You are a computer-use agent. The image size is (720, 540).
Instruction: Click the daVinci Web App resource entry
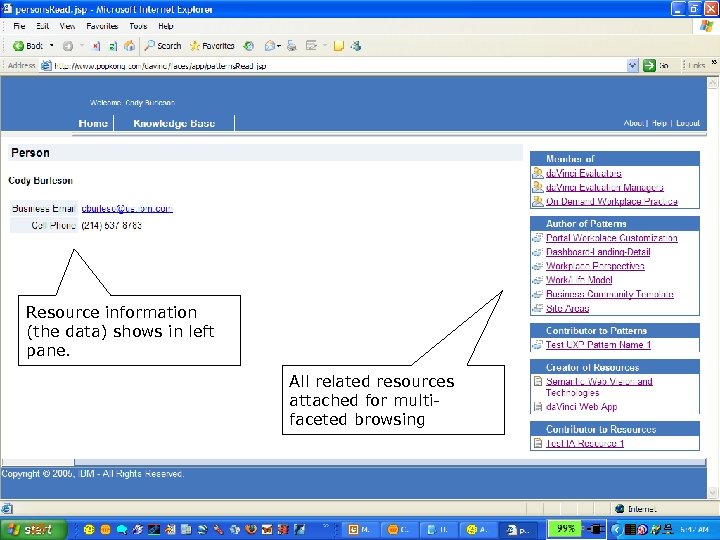(x=581, y=407)
